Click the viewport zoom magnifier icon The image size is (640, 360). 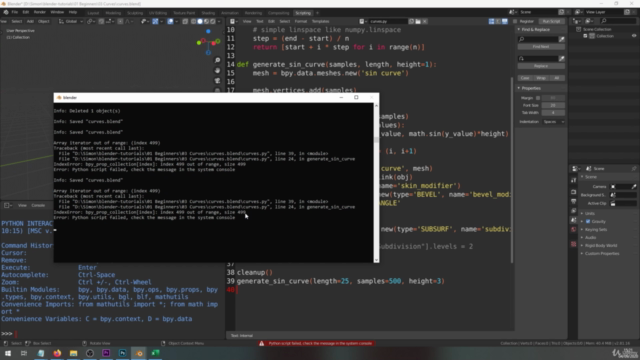pos(218,60)
